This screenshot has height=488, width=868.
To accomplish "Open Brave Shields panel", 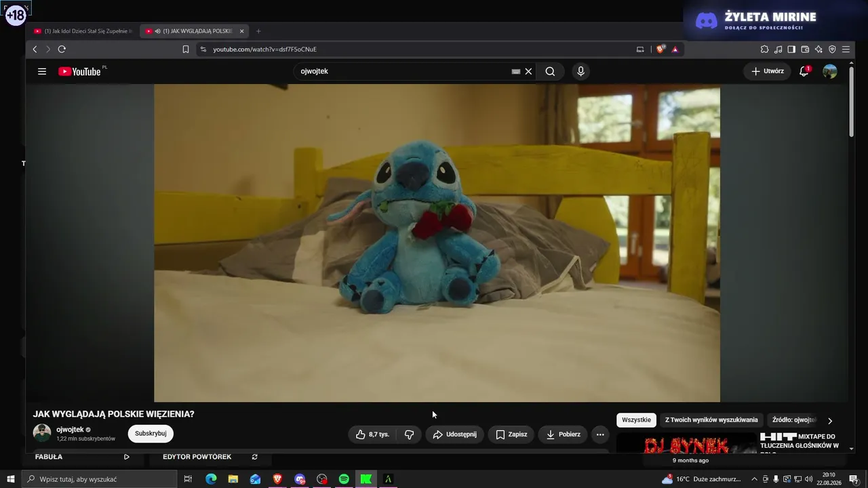I will click(x=660, y=49).
